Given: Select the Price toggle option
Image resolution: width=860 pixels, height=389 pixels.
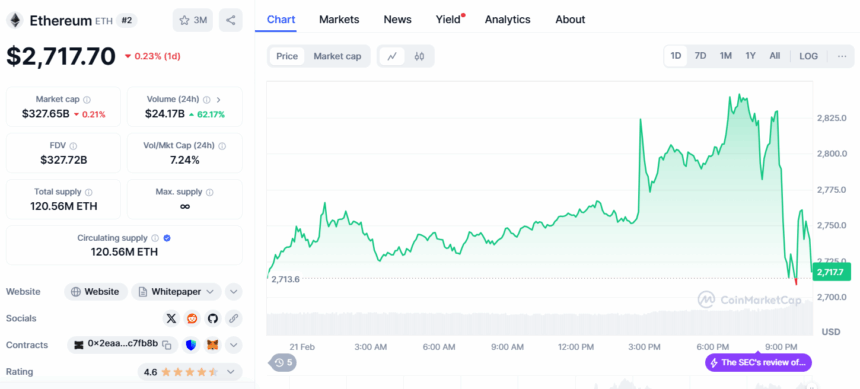Looking at the screenshot, I should point(287,56).
